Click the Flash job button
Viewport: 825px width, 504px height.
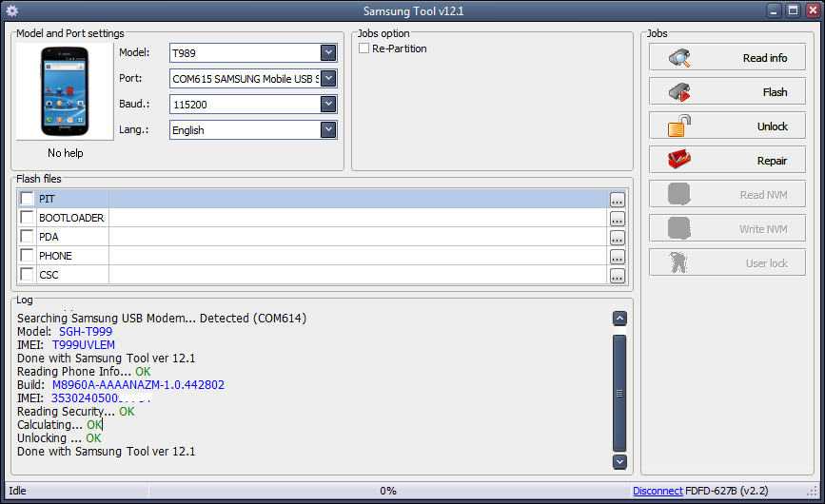[x=727, y=92]
